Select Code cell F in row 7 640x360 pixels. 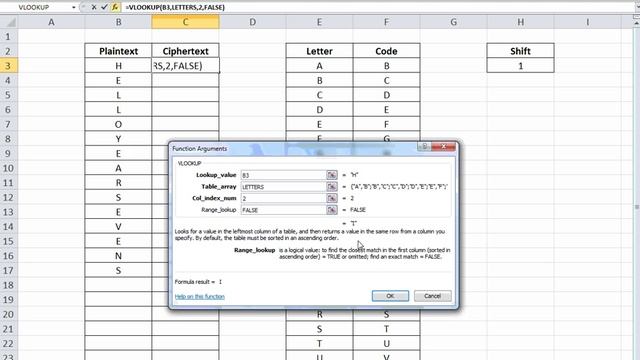(386, 124)
